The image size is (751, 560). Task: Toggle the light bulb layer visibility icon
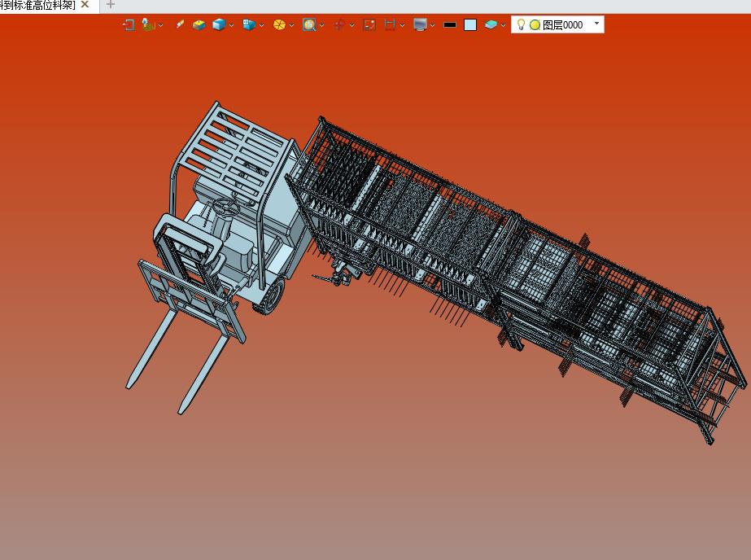(521, 24)
